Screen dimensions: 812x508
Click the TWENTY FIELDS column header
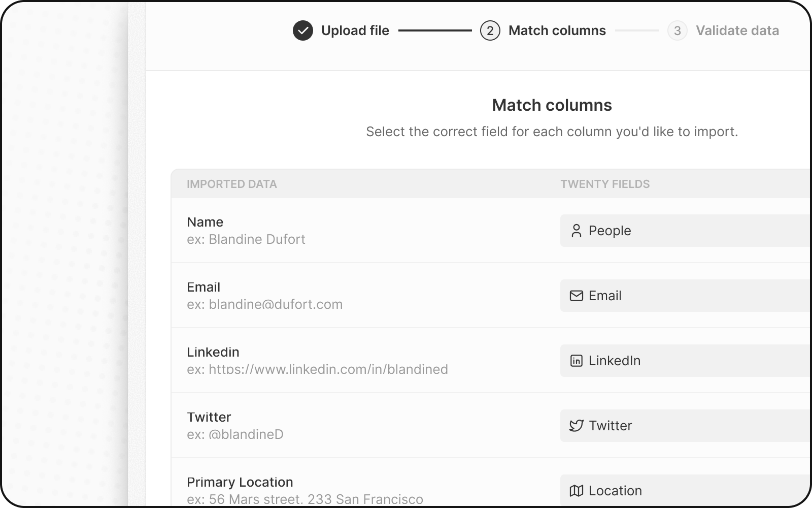[605, 184]
